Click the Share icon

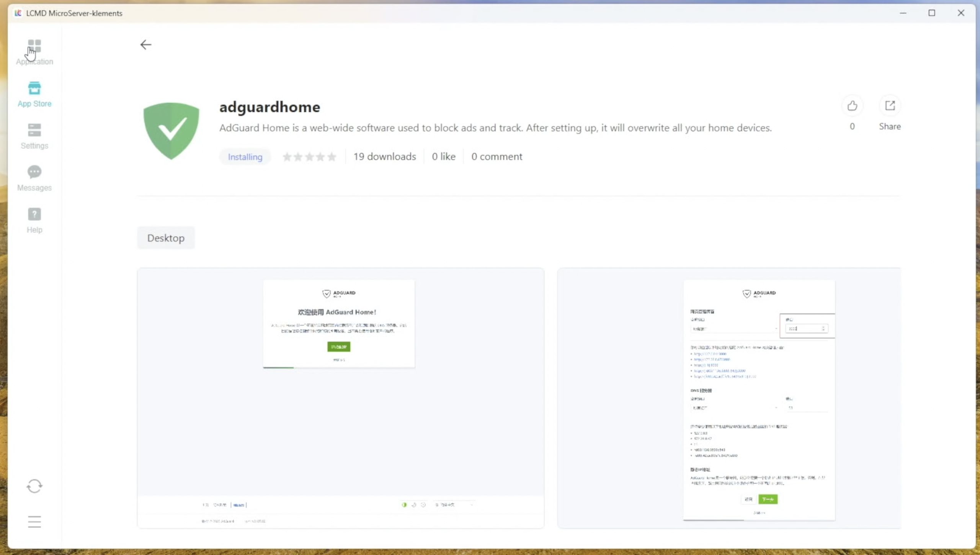pyautogui.click(x=890, y=106)
